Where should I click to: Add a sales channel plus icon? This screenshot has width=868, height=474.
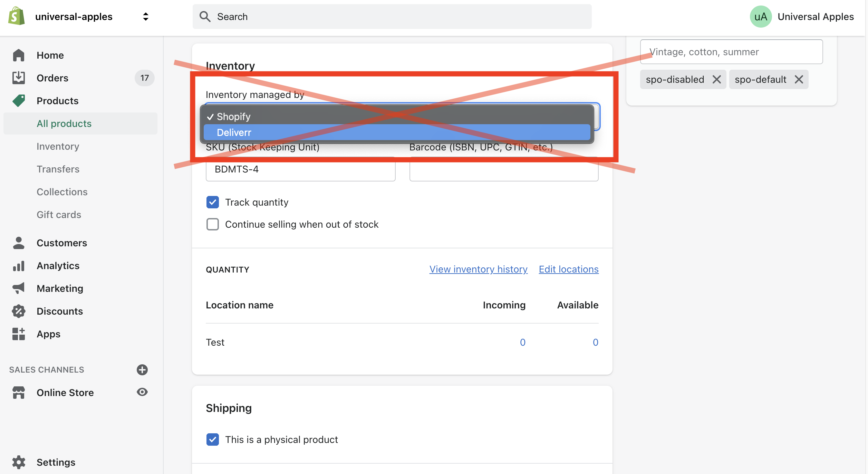click(142, 370)
